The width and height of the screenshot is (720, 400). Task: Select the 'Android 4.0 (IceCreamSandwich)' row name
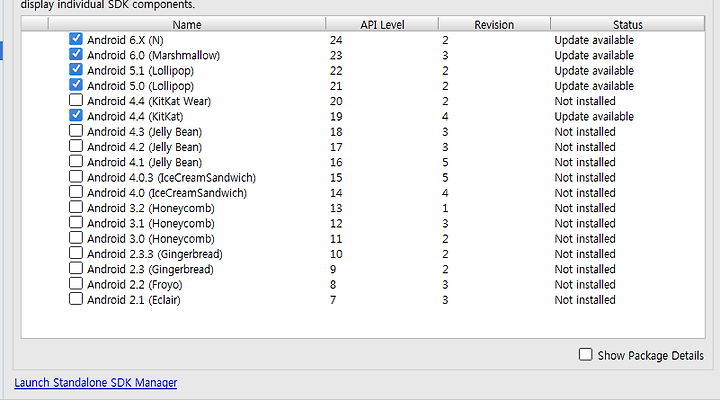click(167, 193)
